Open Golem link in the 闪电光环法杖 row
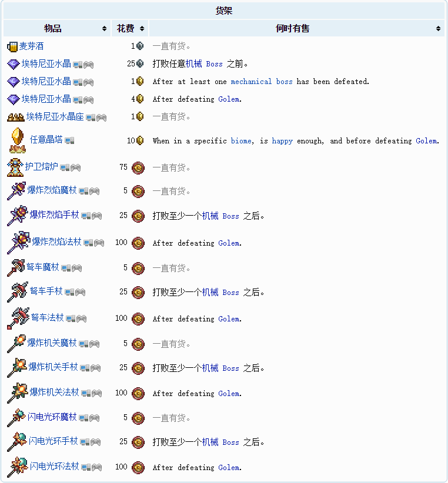The image size is (448, 483). pyautogui.click(x=229, y=468)
